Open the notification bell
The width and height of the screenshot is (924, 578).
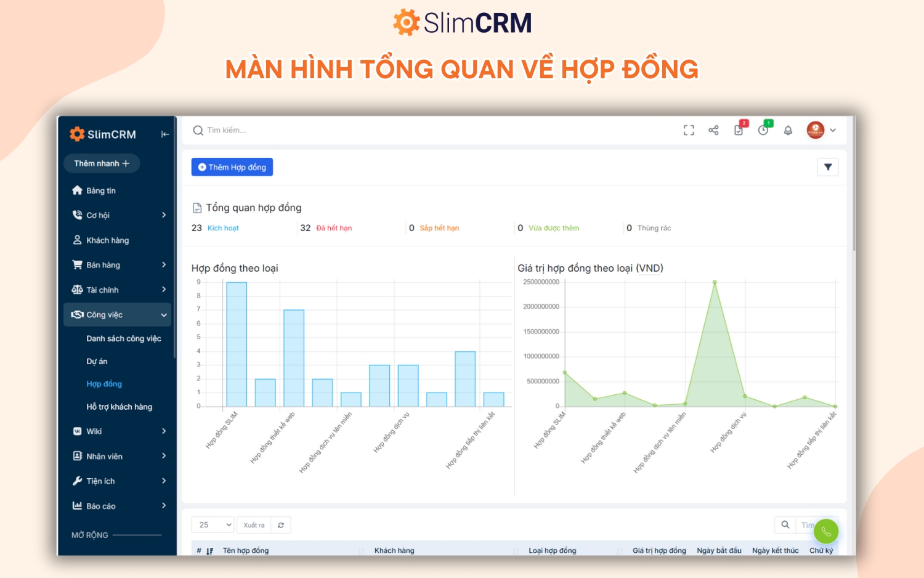tap(788, 130)
